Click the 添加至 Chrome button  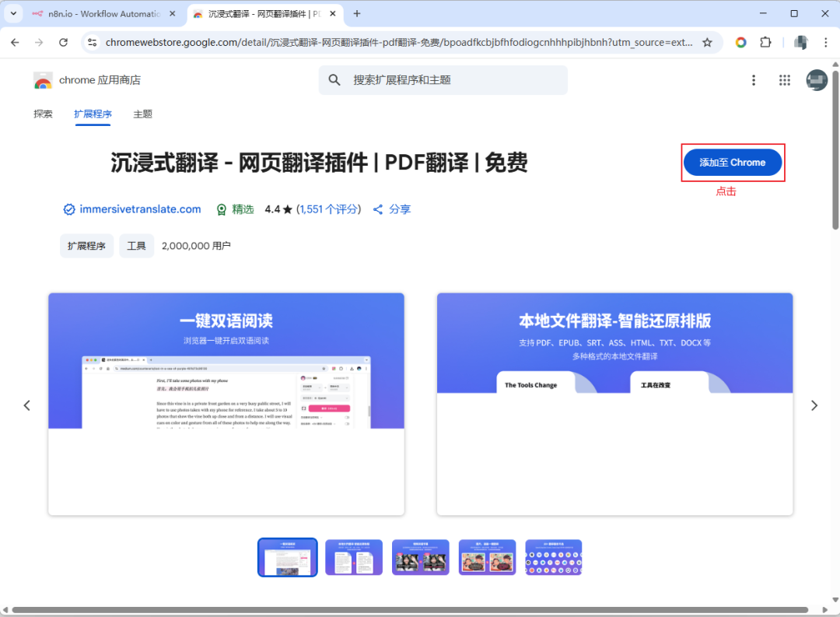(x=733, y=163)
